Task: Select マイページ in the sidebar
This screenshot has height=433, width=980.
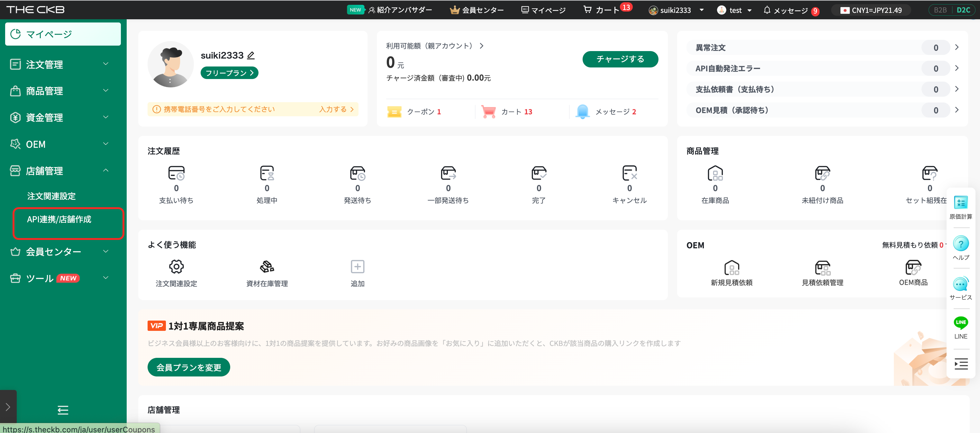Action: click(x=63, y=34)
